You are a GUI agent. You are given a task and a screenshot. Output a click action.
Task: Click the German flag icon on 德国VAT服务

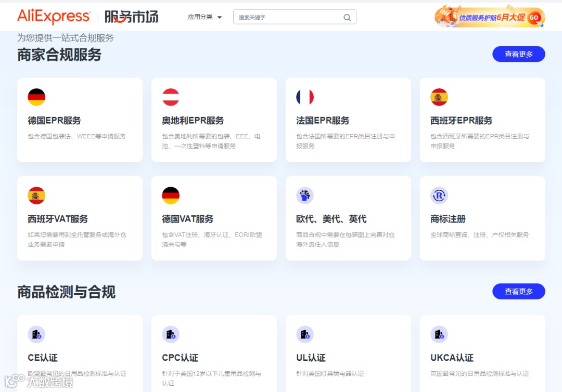[x=171, y=195]
